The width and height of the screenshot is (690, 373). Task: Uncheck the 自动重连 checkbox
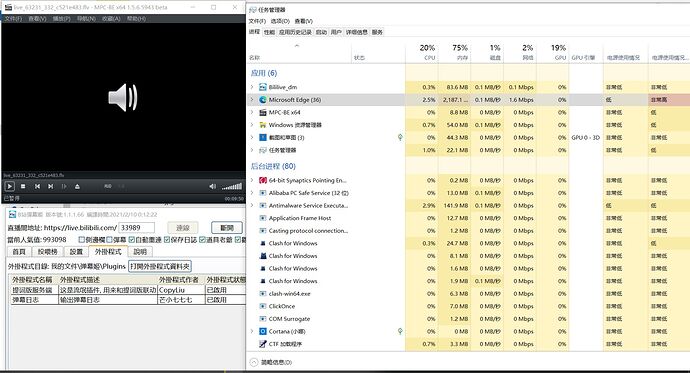click(x=132, y=240)
